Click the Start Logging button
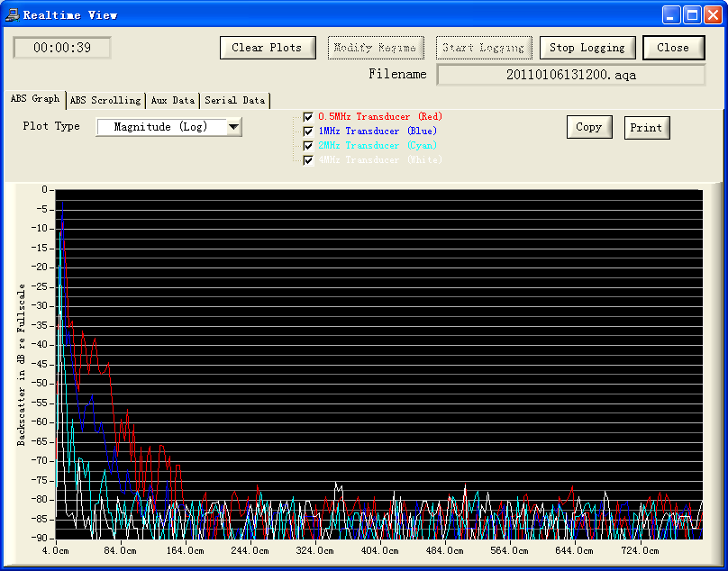The height and width of the screenshot is (571, 728). pyautogui.click(x=484, y=48)
